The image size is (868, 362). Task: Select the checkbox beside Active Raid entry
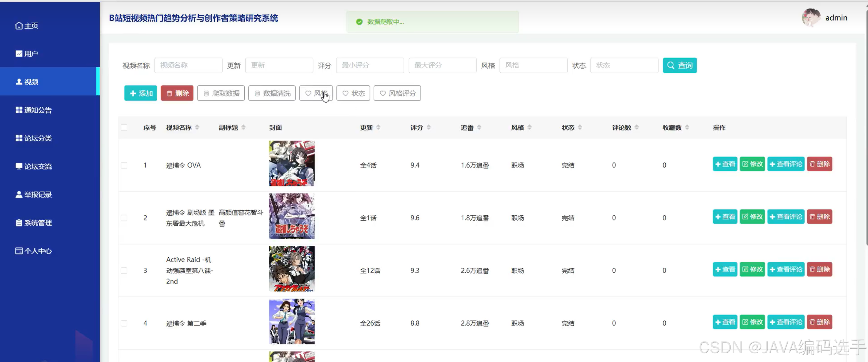pos(124,270)
